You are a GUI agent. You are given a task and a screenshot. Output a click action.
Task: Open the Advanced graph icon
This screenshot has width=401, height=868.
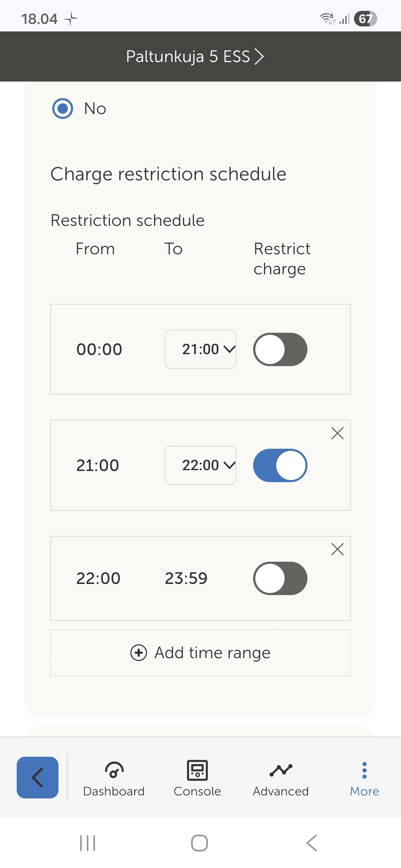(x=281, y=770)
